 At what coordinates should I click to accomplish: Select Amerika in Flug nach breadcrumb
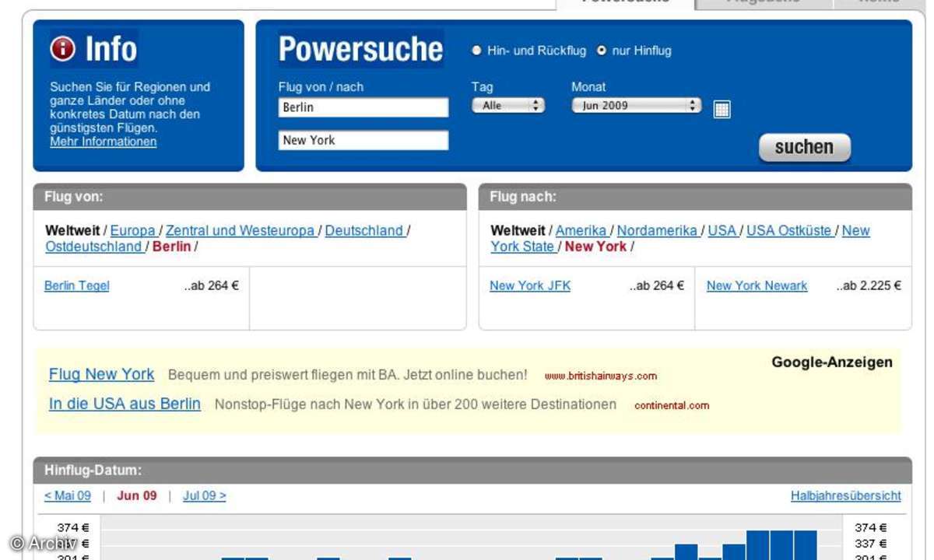click(581, 230)
